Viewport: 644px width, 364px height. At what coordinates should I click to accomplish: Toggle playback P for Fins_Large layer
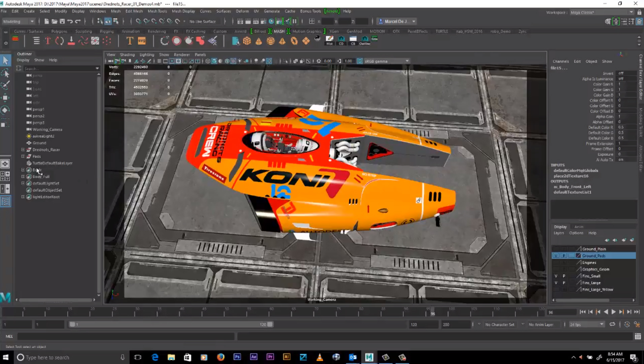click(564, 283)
